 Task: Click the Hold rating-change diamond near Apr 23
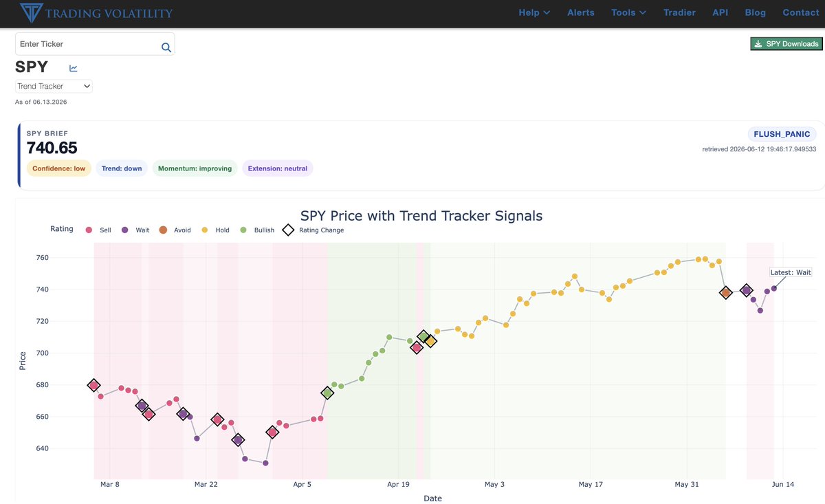[x=430, y=340]
